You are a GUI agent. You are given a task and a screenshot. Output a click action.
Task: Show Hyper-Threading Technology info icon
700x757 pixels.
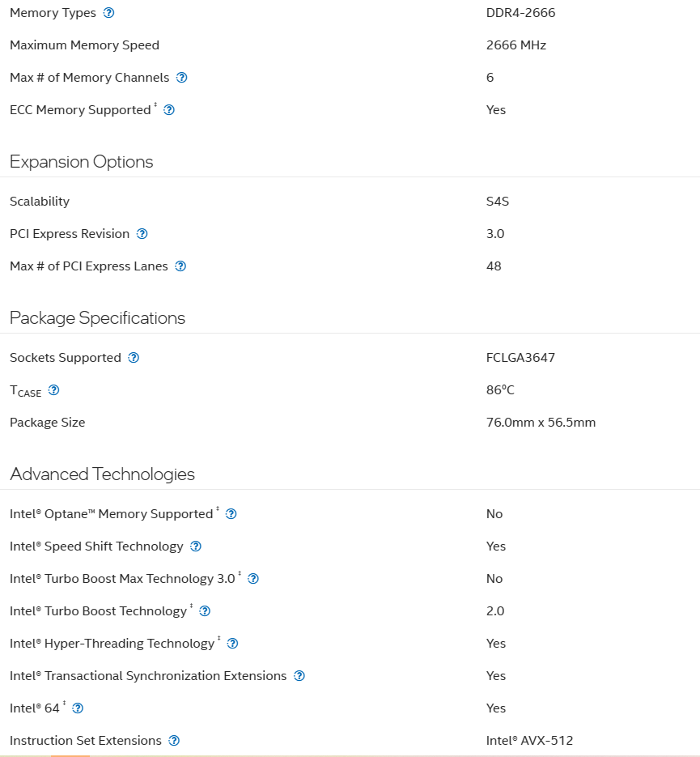232,644
